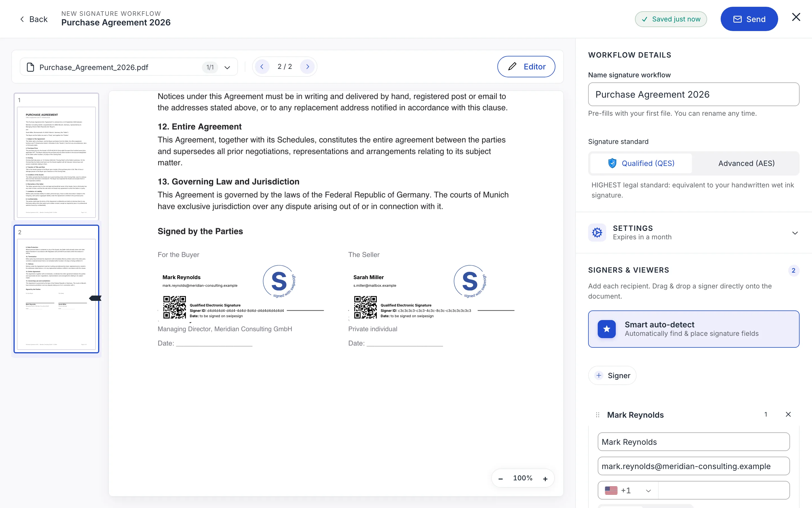Click the 2 / 2 page indicator

click(x=284, y=67)
